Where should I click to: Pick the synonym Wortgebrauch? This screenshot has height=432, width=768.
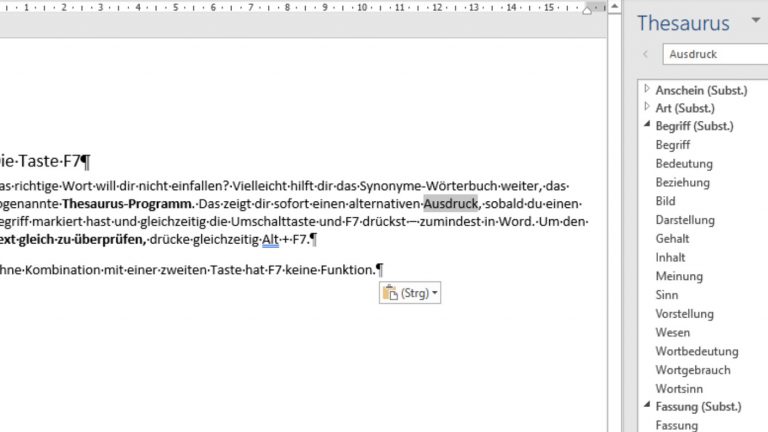(693, 370)
